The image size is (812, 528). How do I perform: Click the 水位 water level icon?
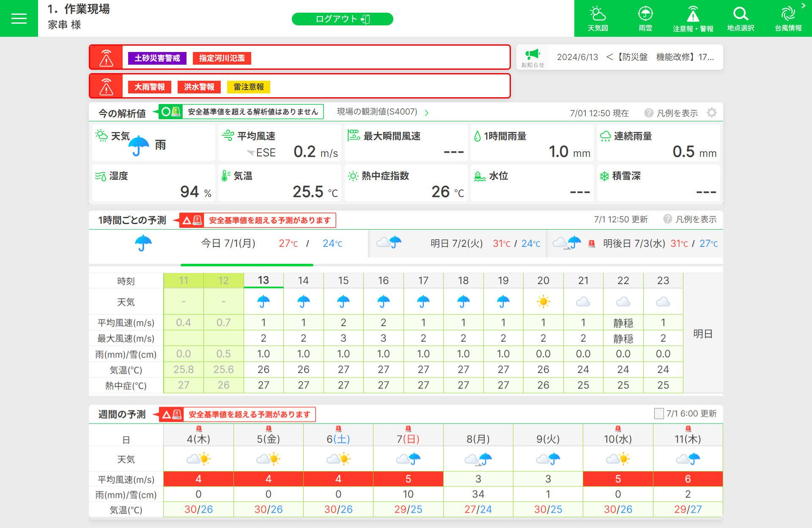[x=480, y=176]
